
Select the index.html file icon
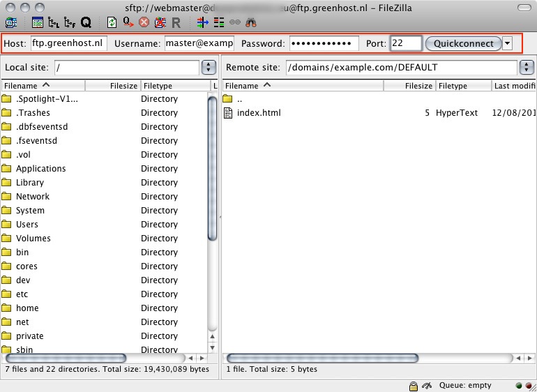pyautogui.click(x=228, y=113)
